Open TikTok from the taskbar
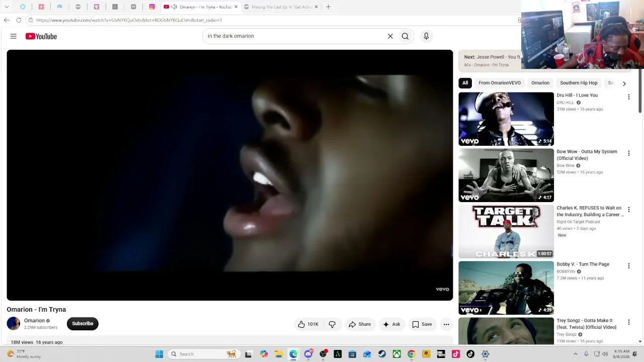 point(470,354)
